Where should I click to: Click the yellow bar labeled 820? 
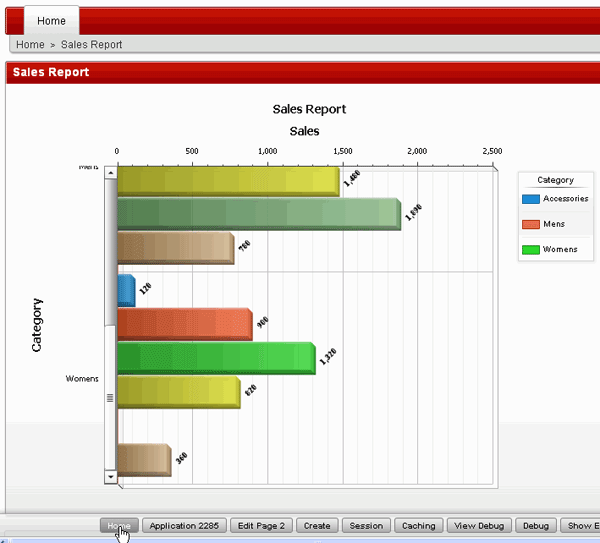point(179,392)
